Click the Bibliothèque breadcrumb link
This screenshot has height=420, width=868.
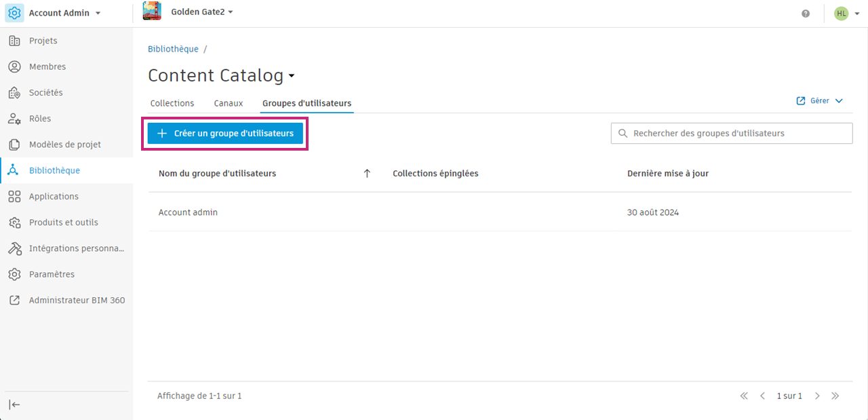pyautogui.click(x=173, y=49)
